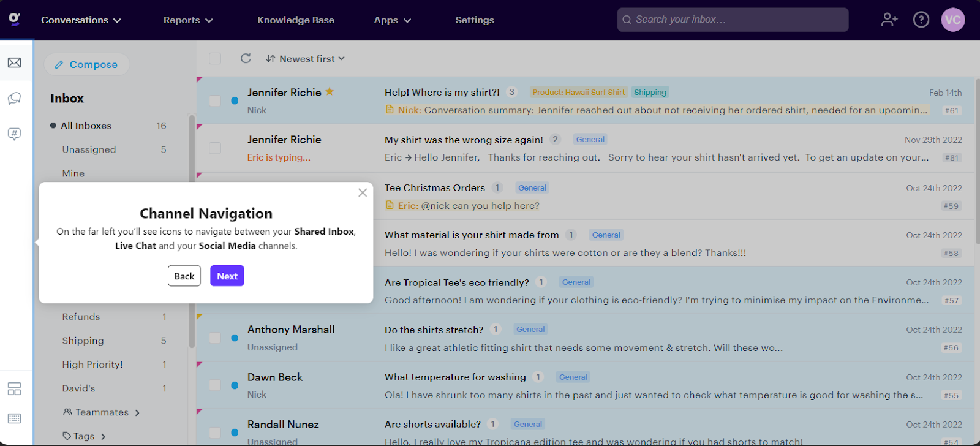
Task: Tick the select-all conversations checkbox
Action: pos(215,58)
